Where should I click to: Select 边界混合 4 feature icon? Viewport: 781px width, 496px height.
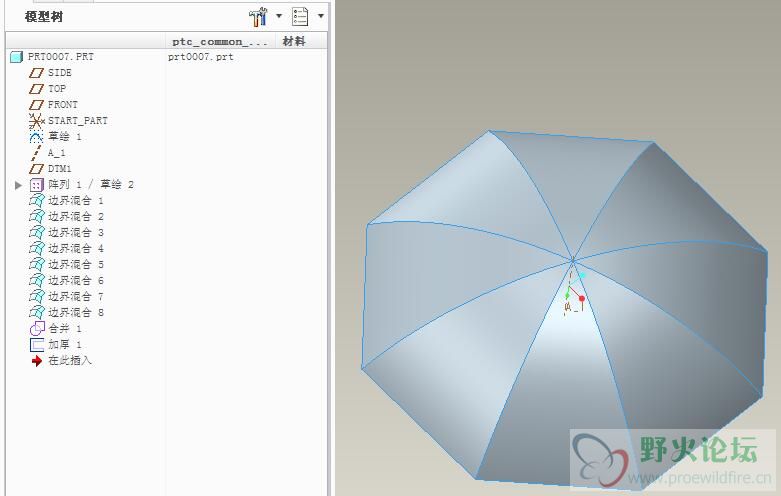[37, 248]
